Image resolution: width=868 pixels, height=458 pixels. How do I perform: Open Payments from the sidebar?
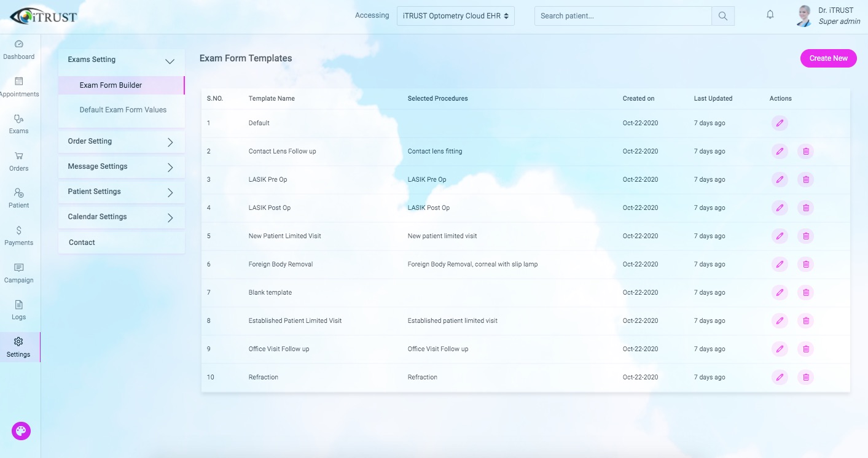[x=18, y=234]
